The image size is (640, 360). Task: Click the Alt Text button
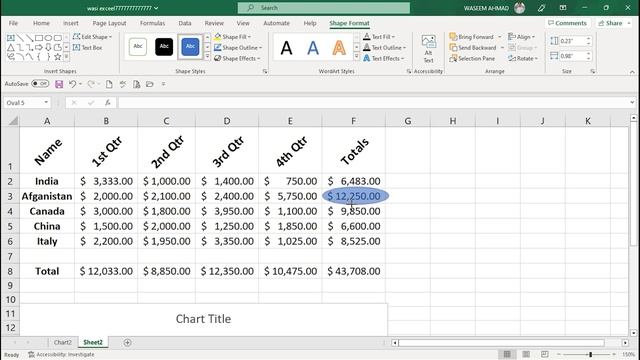(428, 49)
